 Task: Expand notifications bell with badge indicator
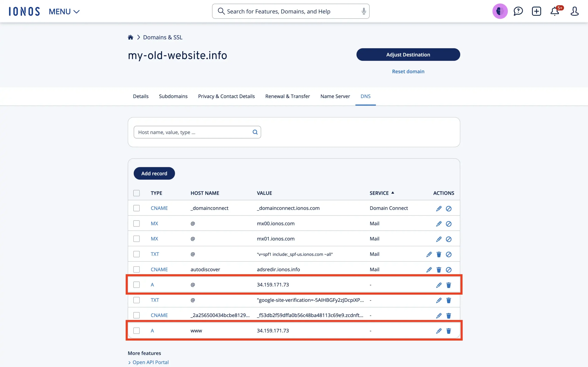coord(555,11)
